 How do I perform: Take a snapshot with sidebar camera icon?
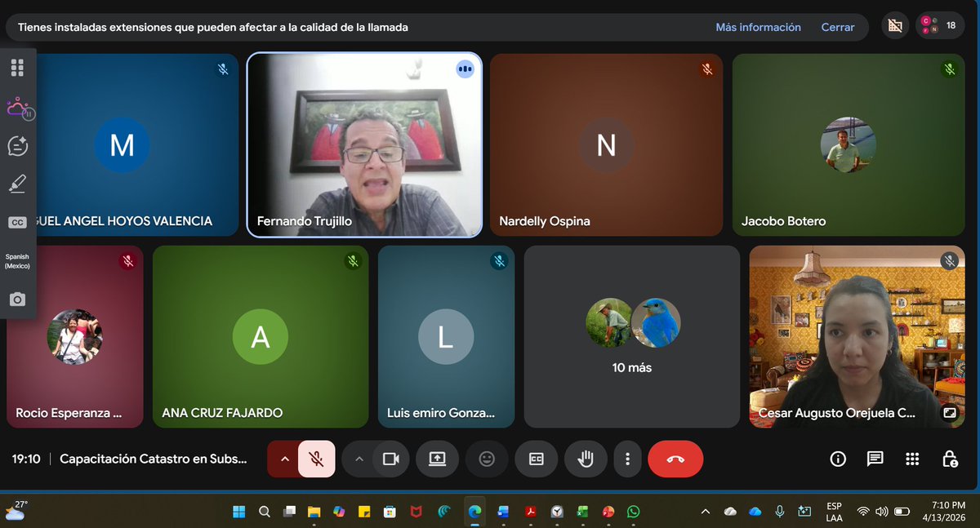17,299
